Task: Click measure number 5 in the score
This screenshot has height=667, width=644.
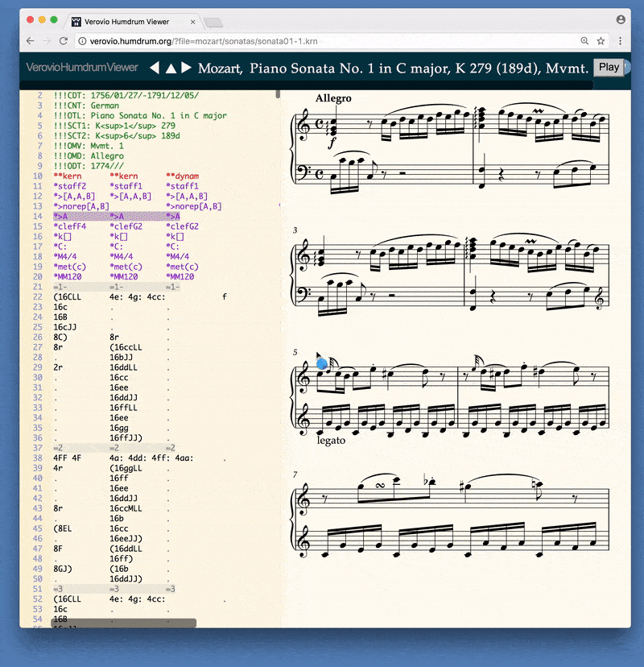Action: pyautogui.click(x=295, y=353)
